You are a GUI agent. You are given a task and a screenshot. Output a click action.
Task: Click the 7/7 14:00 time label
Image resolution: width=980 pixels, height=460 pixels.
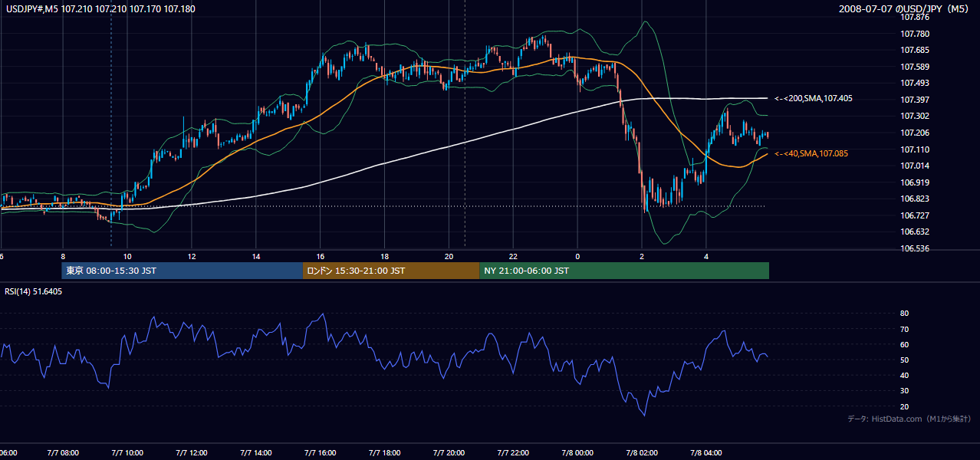[x=256, y=453]
